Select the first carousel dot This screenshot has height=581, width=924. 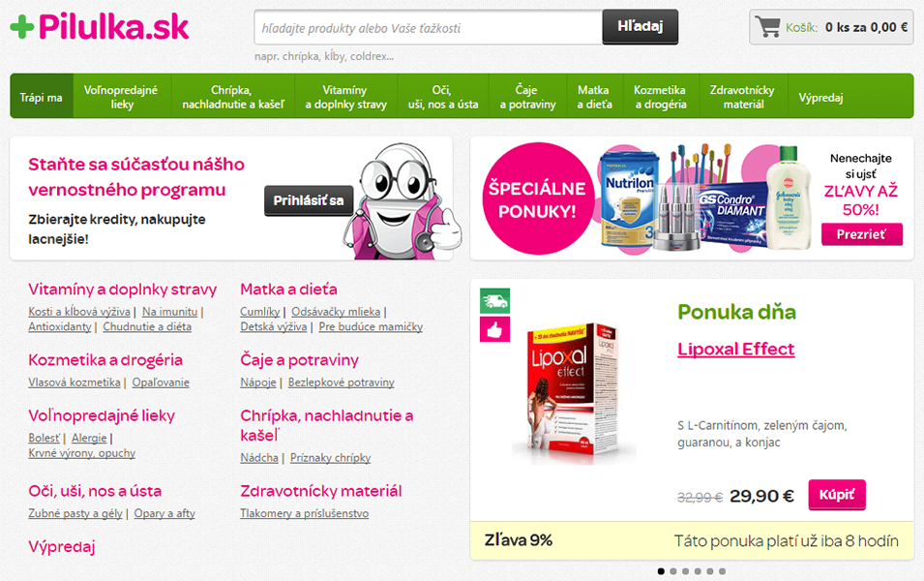point(661,571)
